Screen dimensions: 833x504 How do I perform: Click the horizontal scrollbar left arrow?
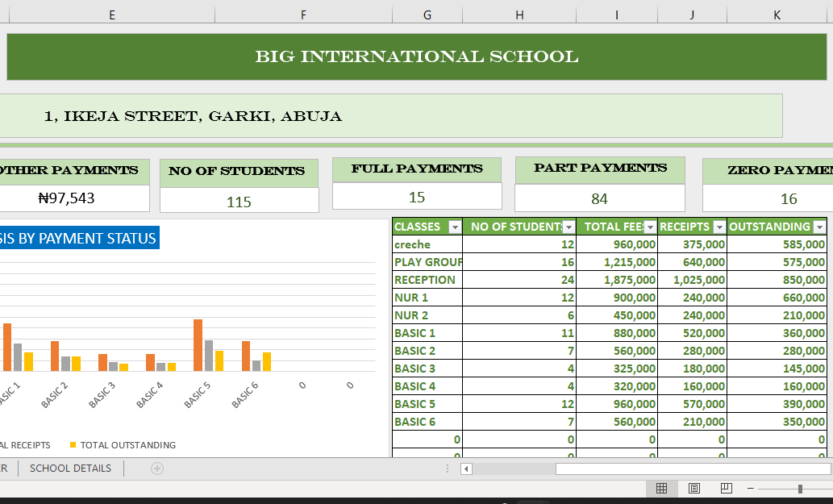(466, 469)
